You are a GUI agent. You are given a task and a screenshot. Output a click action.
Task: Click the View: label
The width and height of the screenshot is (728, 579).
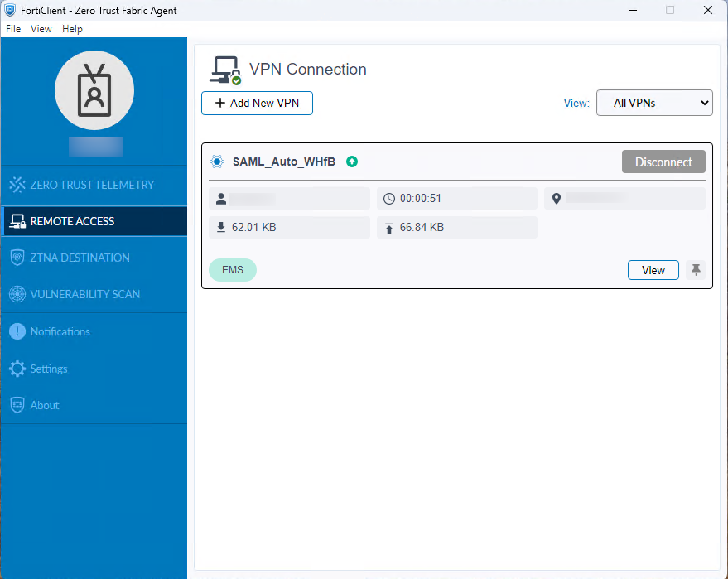[576, 103]
